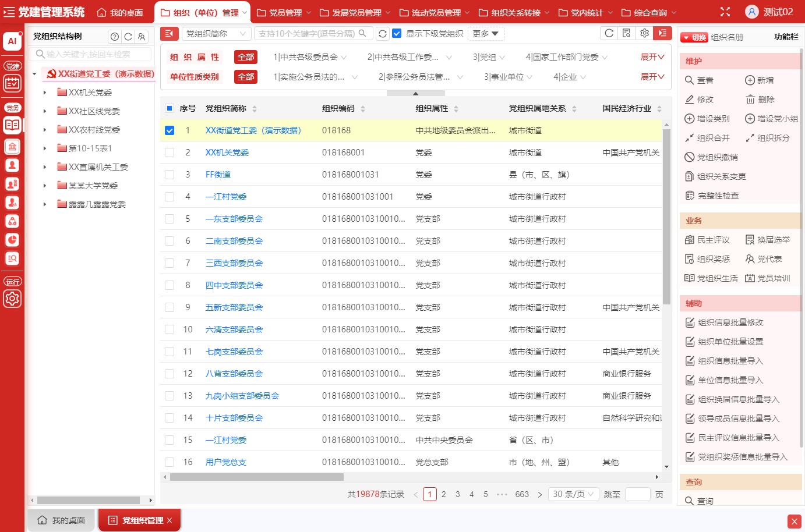This screenshot has width=805, height=532.
Task: Click the 切换 button next to 组织名册
Action: 694,37
